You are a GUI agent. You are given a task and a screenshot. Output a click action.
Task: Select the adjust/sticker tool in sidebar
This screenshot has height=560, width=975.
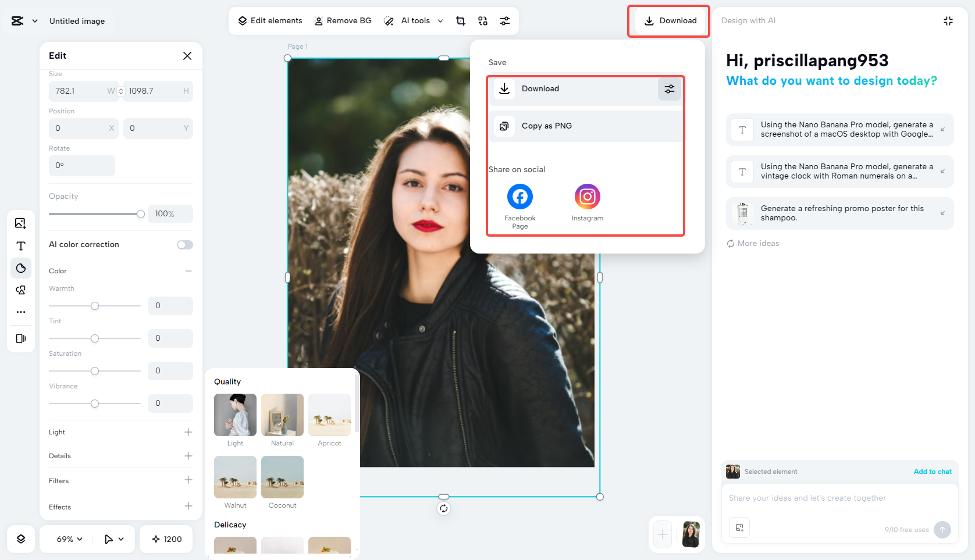21,268
